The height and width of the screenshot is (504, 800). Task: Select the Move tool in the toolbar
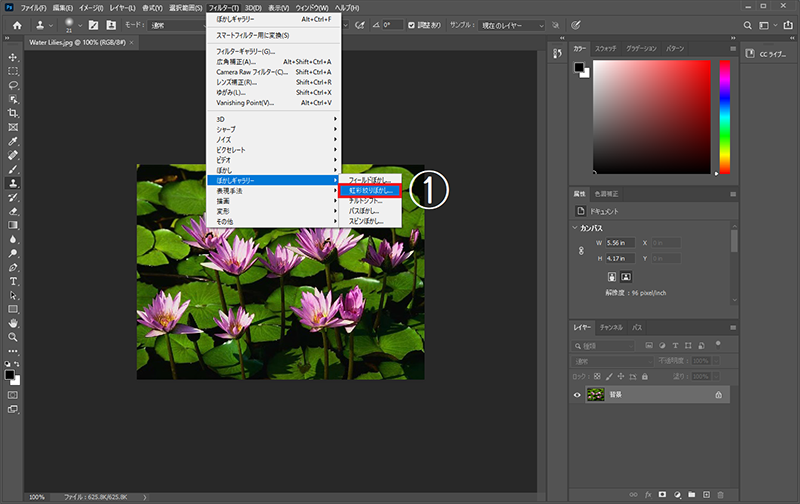click(x=13, y=57)
